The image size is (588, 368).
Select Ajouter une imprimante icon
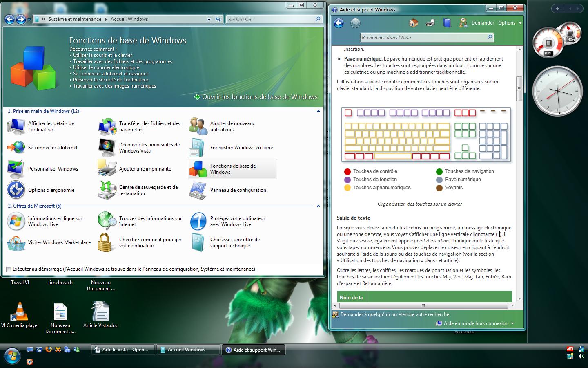107,168
